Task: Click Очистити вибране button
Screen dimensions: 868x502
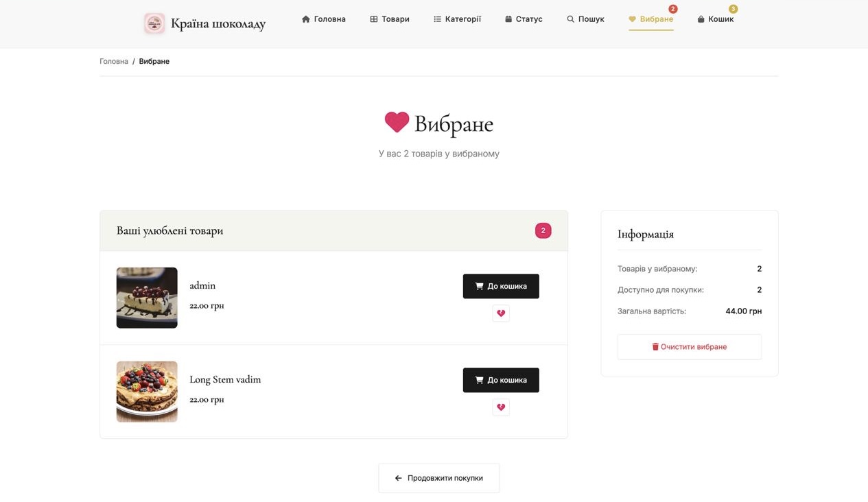Action: (x=690, y=347)
